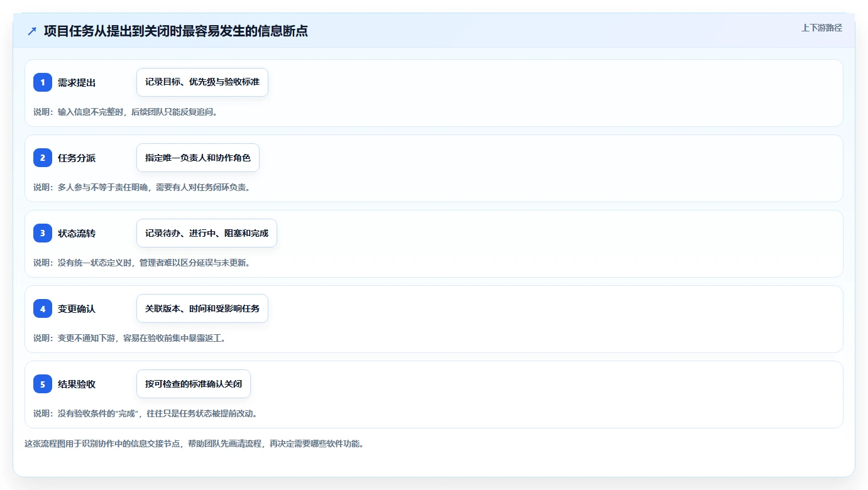Click the 需求提出 step name

click(x=77, y=82)
